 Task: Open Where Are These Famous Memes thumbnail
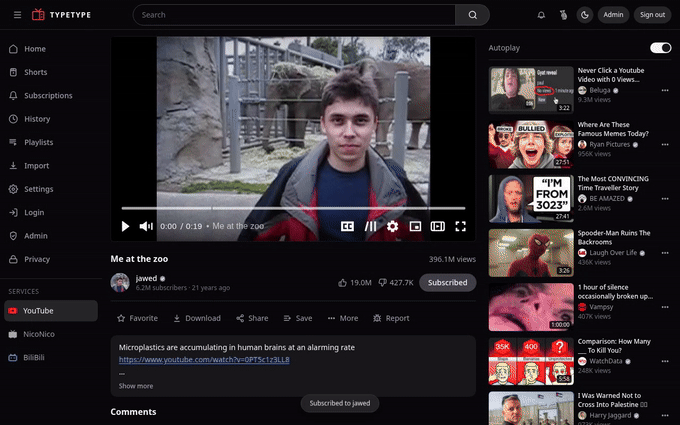[531, 144]
